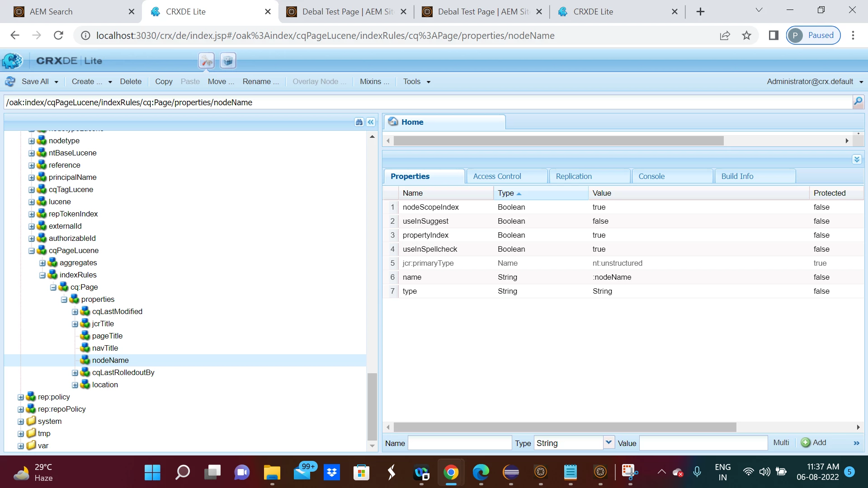868x488 pixels.
Task: Click the green Add property icon
Action: (x=805, y=443)
